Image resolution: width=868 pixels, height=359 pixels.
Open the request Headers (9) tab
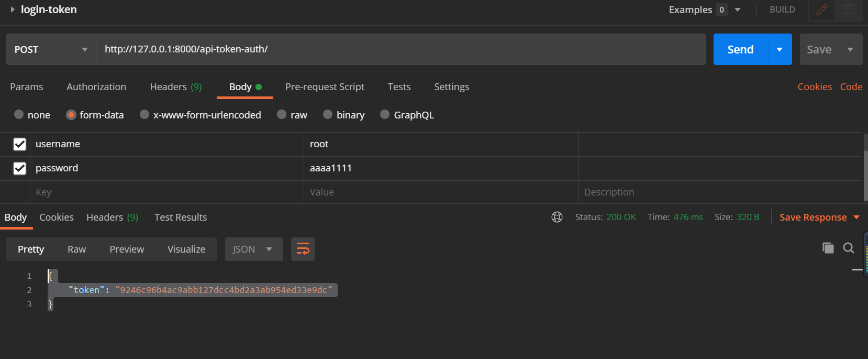pyautogui.click(x=176, y=86)
